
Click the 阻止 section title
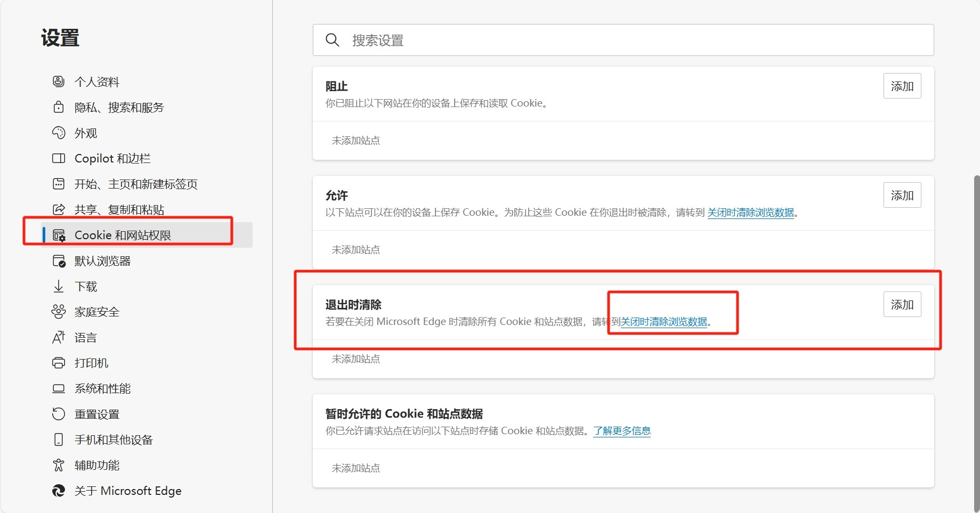(337, 86)
